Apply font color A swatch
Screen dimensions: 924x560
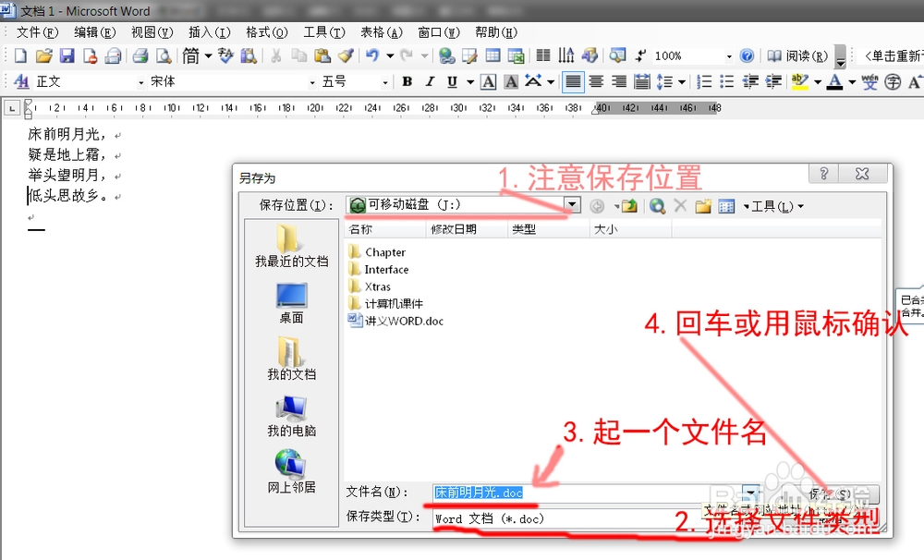pos(834,82)
